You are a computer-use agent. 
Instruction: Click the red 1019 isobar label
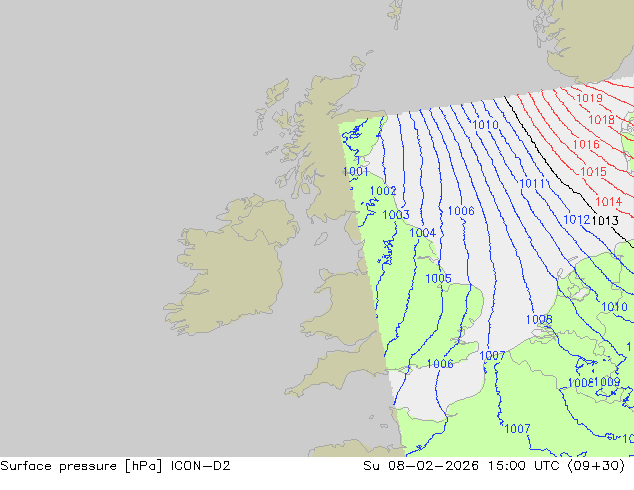tap(589, 98)
